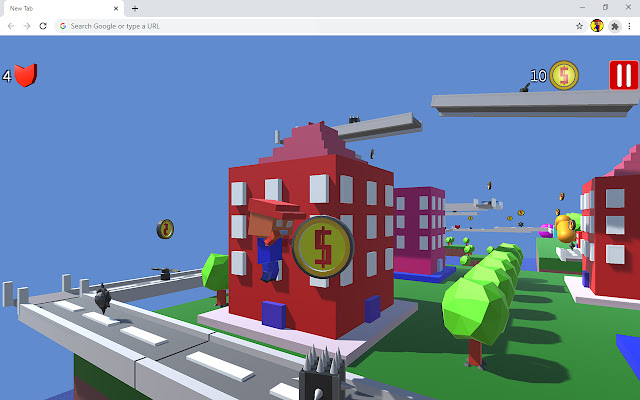The width and height of the screenshot is (640, 400).
Task: Click the magenta building in the background
Action: [x=419, y=231]
